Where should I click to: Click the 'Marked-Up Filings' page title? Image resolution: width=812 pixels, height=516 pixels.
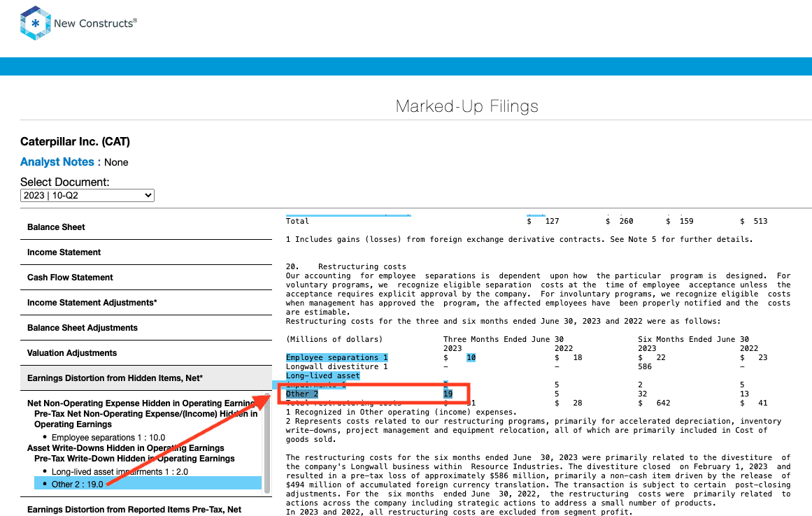pyautogui.click(x=466, y=106)
